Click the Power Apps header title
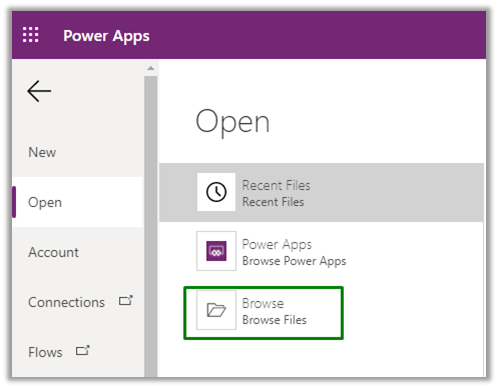498x388 pixels. point(106,36)
